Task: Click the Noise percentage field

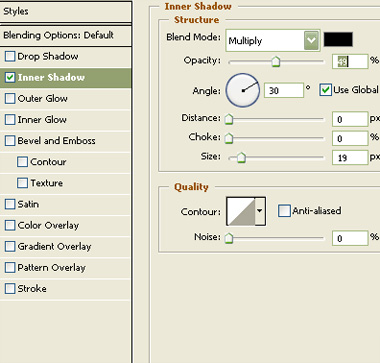Action: 350,238
